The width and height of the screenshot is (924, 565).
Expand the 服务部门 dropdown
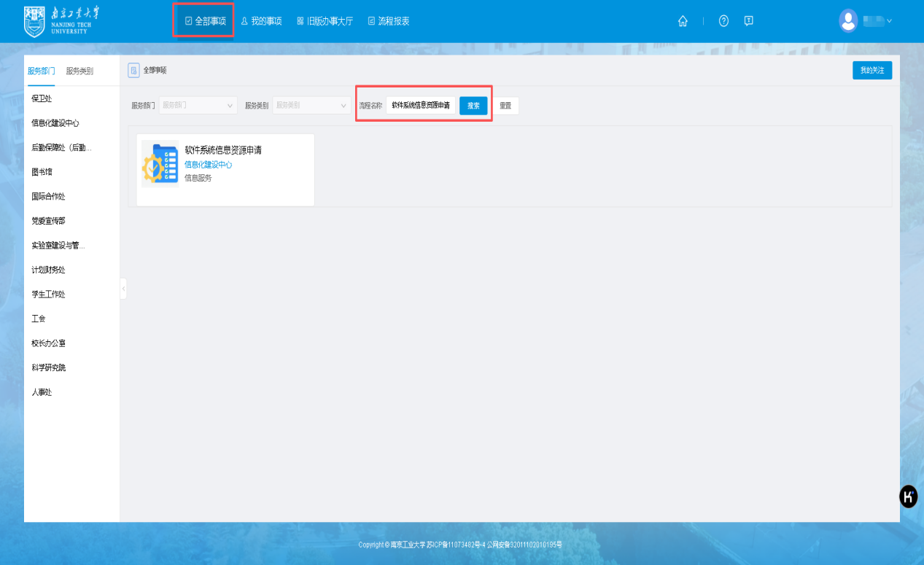click(x=198, y=106)
